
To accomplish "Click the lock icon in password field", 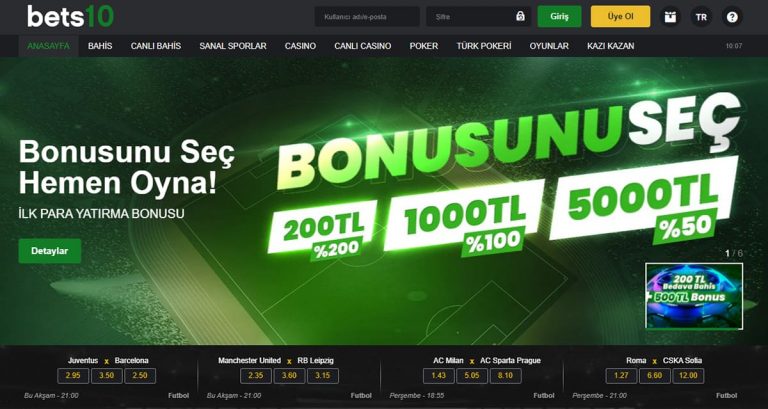I will pos(520,17).
